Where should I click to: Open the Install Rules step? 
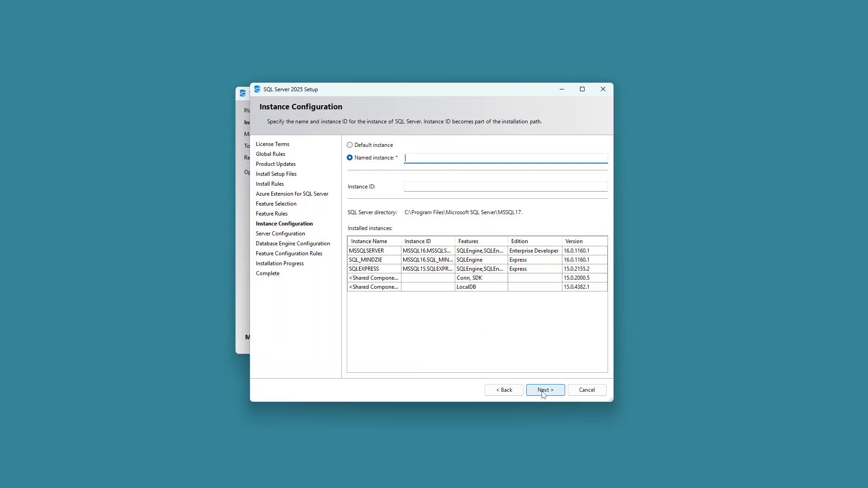pos(270,184)
